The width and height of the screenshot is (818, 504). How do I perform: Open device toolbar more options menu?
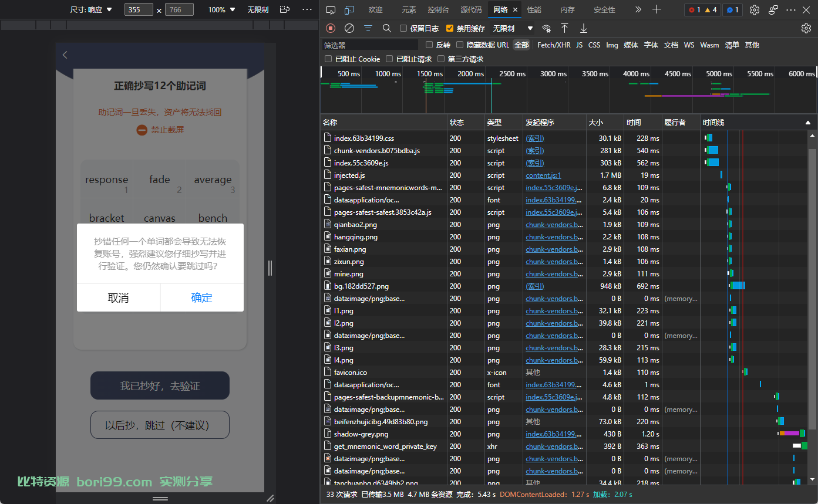click(x=307, y=9)
